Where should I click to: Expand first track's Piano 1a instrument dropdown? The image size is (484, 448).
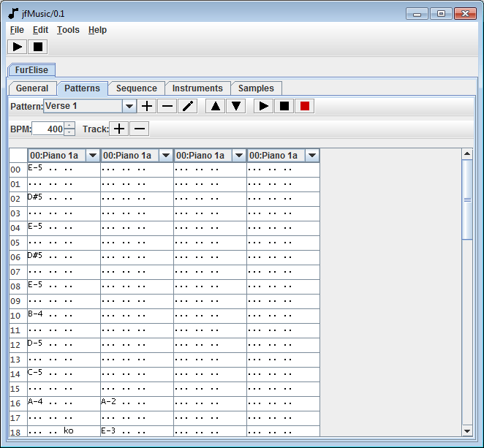tap(93, 156)
